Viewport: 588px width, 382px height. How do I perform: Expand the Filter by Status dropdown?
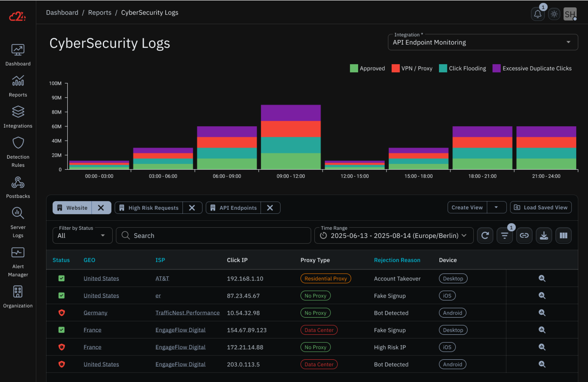[82, 235]
